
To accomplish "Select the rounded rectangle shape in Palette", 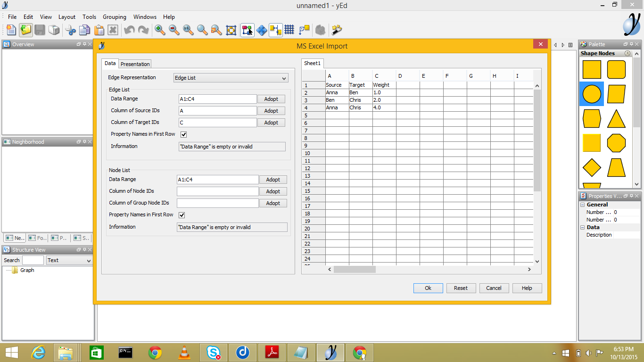I will (616, 69).
